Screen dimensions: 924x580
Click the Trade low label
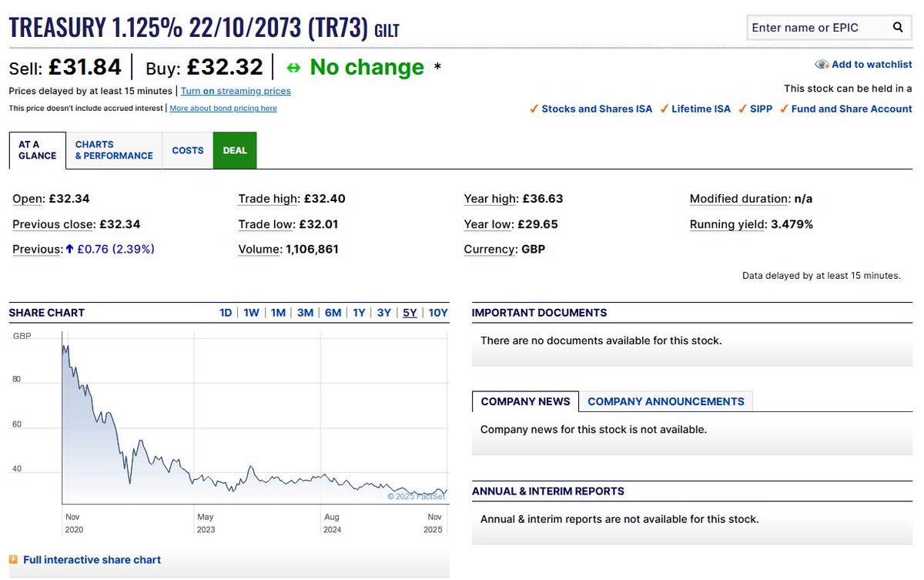pyautogui.click(x=267, y=224)
